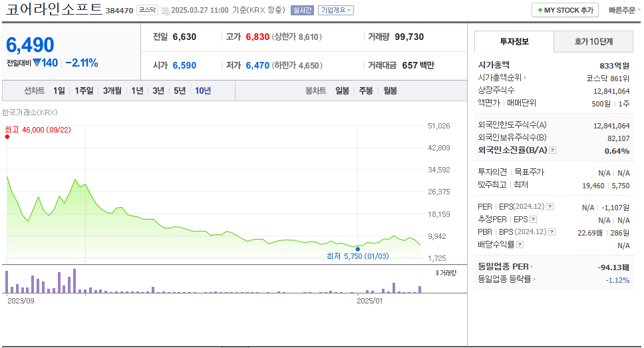Expand the 기업개요 dropdown
Viewport: 644px width, 348px height.
click(335, 10)
